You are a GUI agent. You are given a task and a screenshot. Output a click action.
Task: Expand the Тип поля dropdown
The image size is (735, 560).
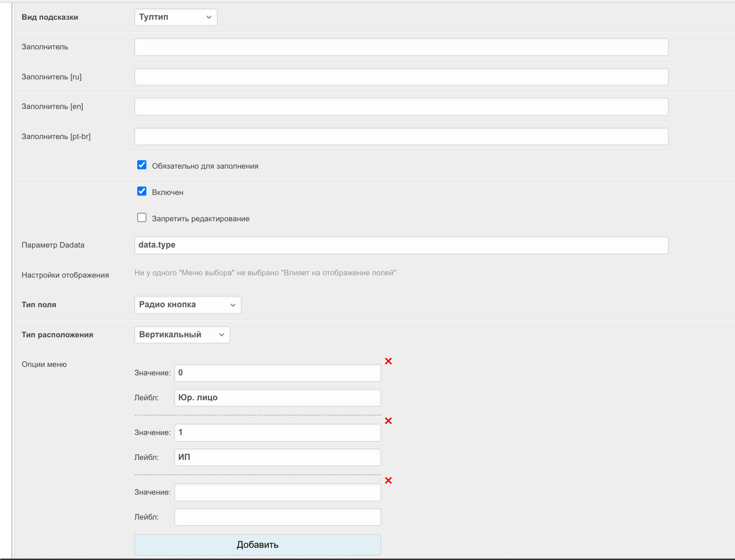(188, 305)
